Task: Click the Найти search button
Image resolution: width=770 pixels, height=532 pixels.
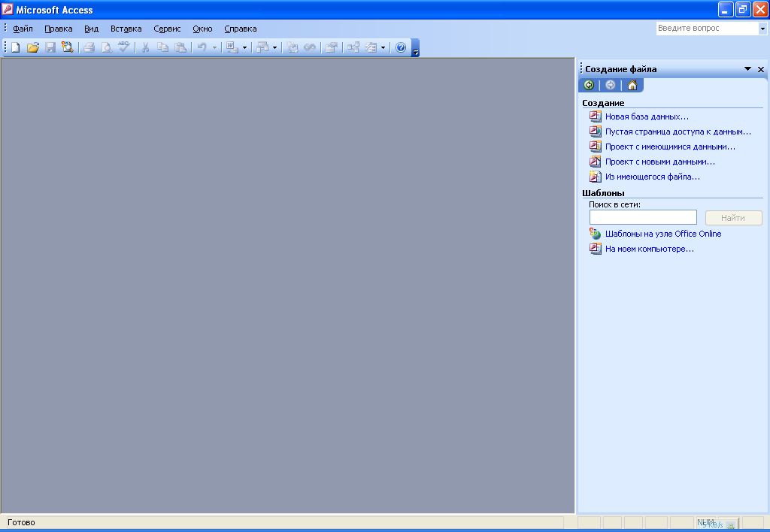Action: 734,217
